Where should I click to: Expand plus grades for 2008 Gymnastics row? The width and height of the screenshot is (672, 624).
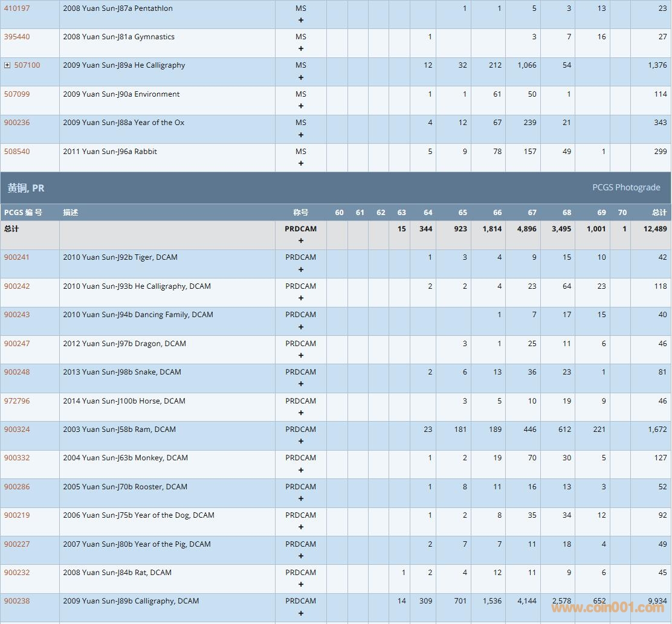click(301, 49)
